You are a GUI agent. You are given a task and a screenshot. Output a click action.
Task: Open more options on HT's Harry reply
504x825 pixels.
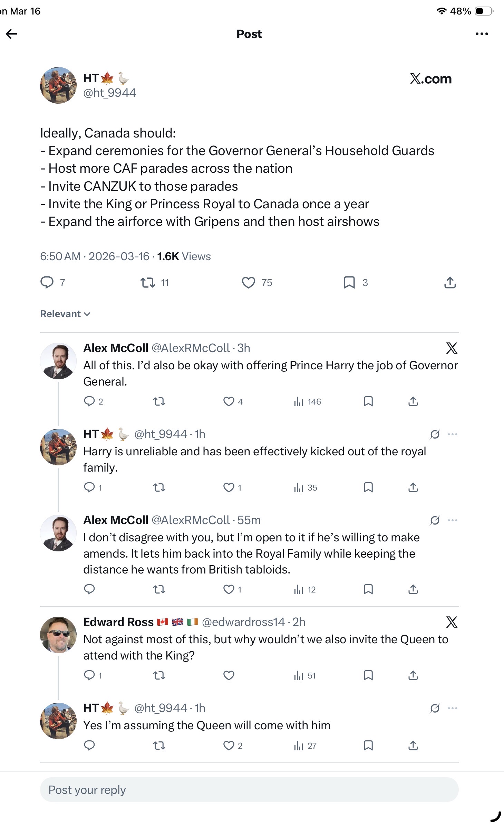point(453,434)
